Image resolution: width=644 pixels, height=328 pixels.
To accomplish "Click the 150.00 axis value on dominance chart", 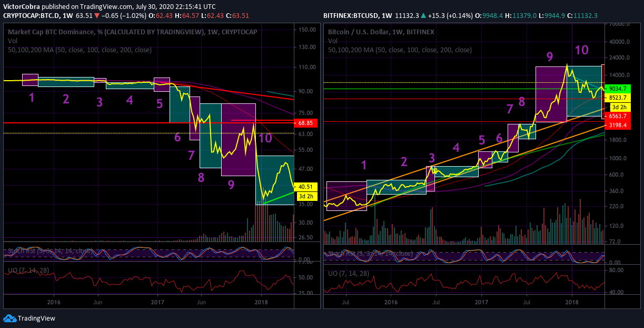I will pos(307,30).
